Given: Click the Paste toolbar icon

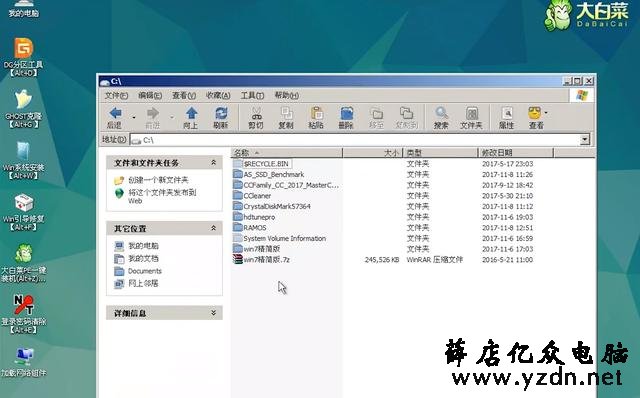Looking at the screenshot, I should point(316,118).
